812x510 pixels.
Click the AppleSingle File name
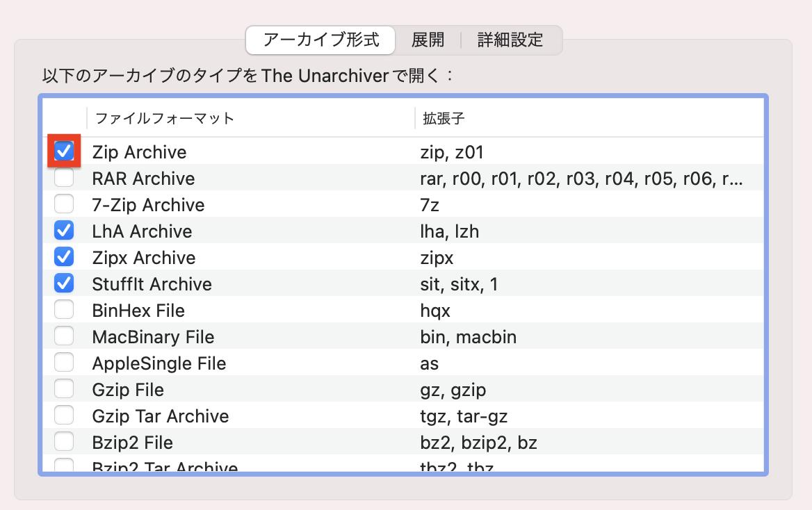[159, 363]
